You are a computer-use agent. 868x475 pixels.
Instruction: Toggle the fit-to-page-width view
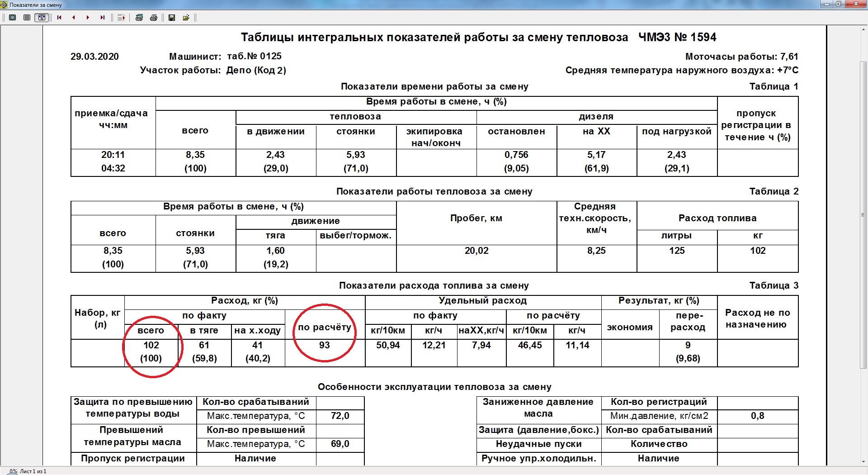(42, 18)
